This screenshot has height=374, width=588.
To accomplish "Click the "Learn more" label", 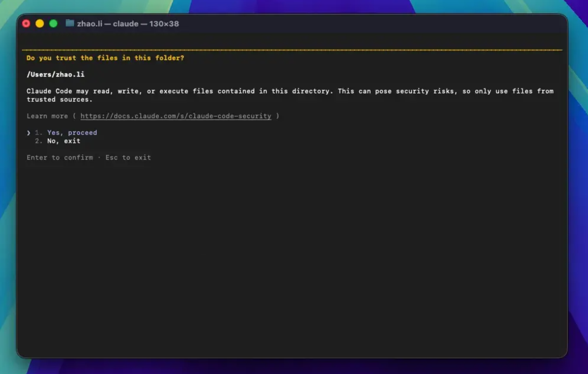I will point(47,116).
